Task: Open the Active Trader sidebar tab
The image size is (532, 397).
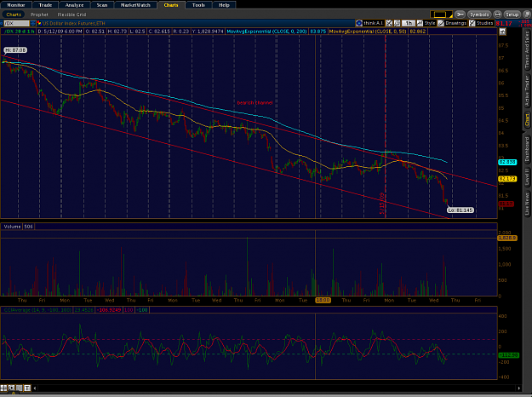Action: (x=527, y=91)
